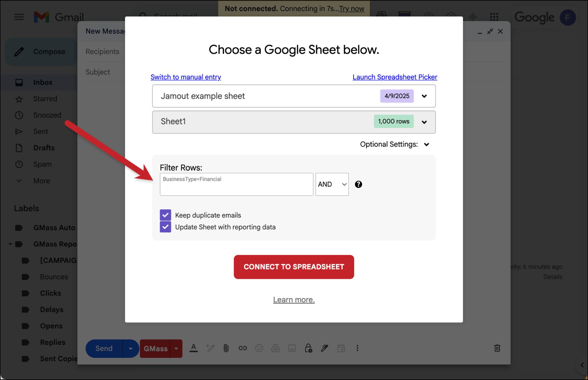Screen dimensions: 588x380
Task: Open more options three-dot menu in compose
Action: [357, 348]
